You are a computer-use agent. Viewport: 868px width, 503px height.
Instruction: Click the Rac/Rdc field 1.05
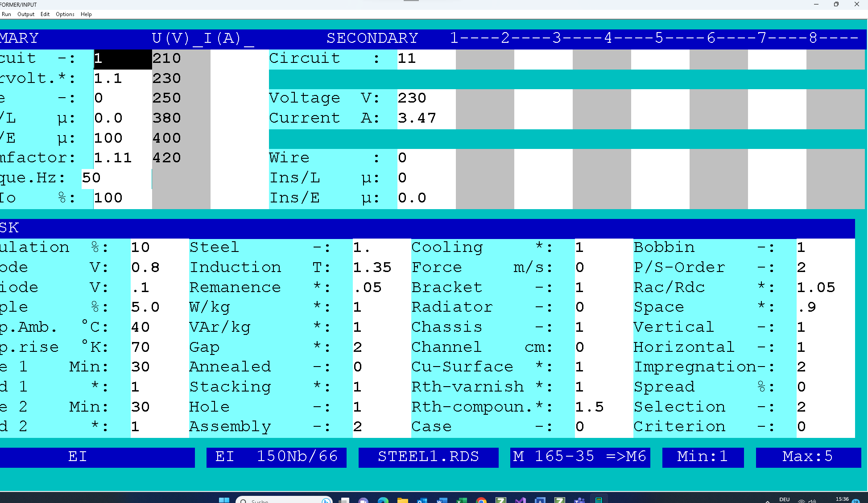pos(826,288)
